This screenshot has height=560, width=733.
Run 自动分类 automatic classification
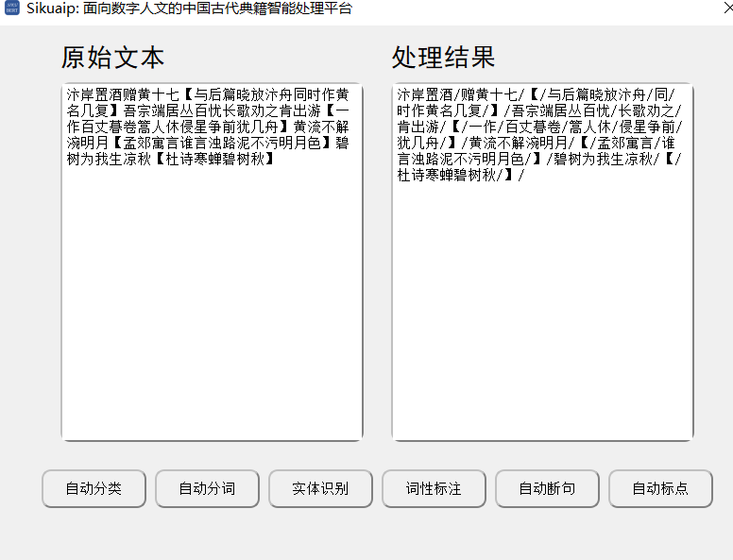coord(94,488)
